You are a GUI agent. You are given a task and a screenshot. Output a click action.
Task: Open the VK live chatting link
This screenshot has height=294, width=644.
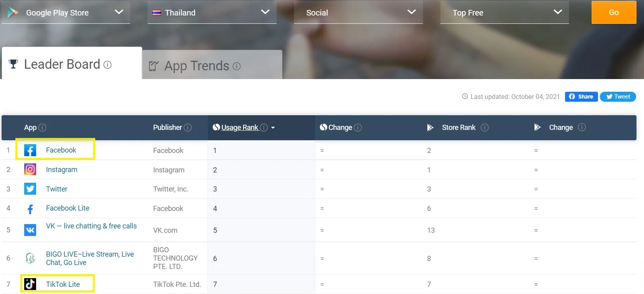point(91,226)
